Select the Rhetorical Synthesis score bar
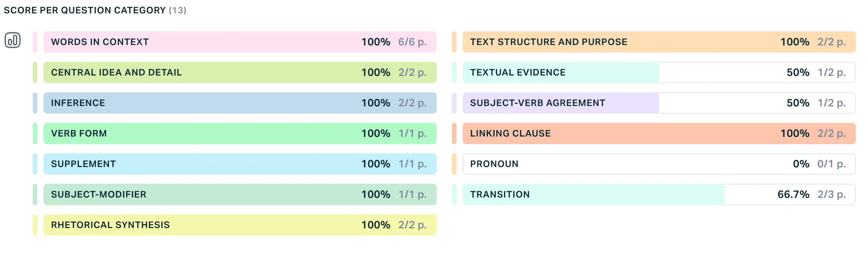The width and height of the screenshot is (868, 254). coord(240,225)
